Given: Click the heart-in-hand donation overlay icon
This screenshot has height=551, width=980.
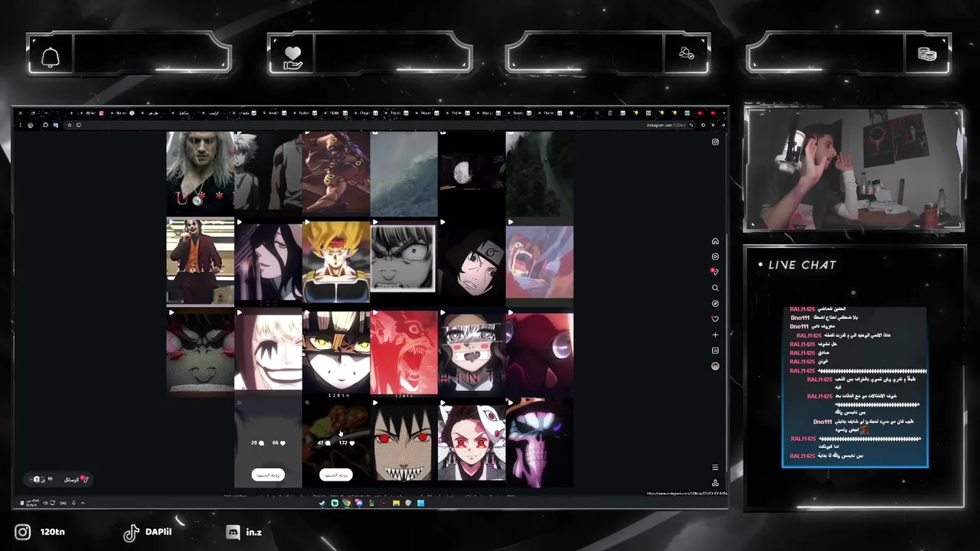Looking at the screenshot, I should (x=292, y=57).
